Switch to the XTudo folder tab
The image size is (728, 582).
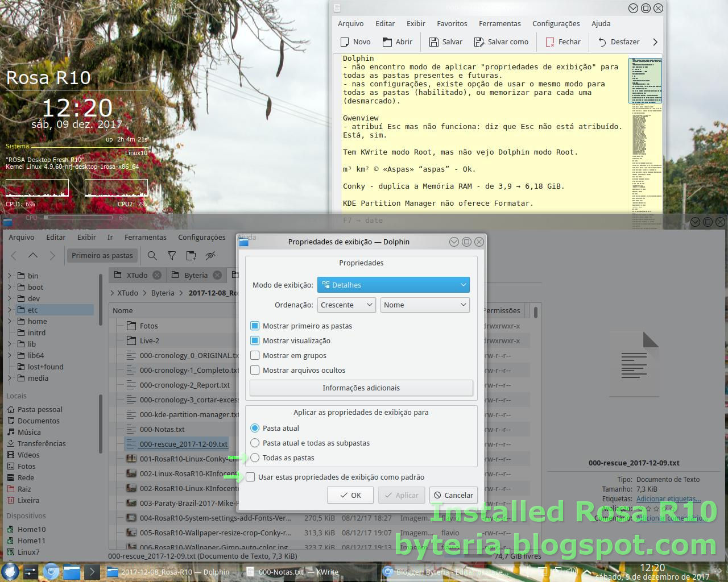[136, 275]
